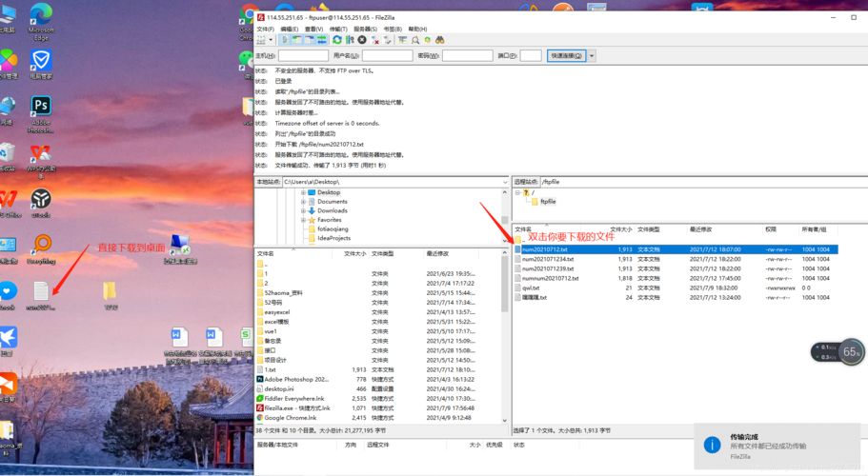Open directory listing filters icon
Viewport: 868px width, 476px height.
click(402, 40)
